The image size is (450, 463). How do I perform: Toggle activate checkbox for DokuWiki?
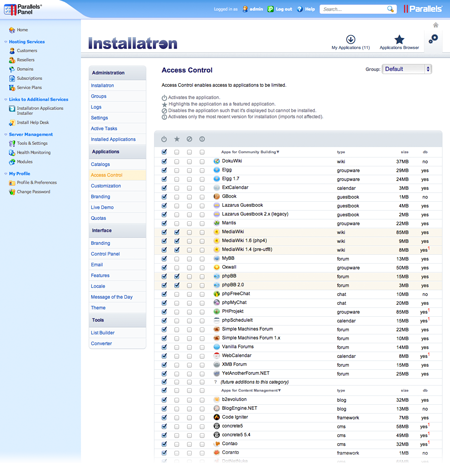coord(164,161)
